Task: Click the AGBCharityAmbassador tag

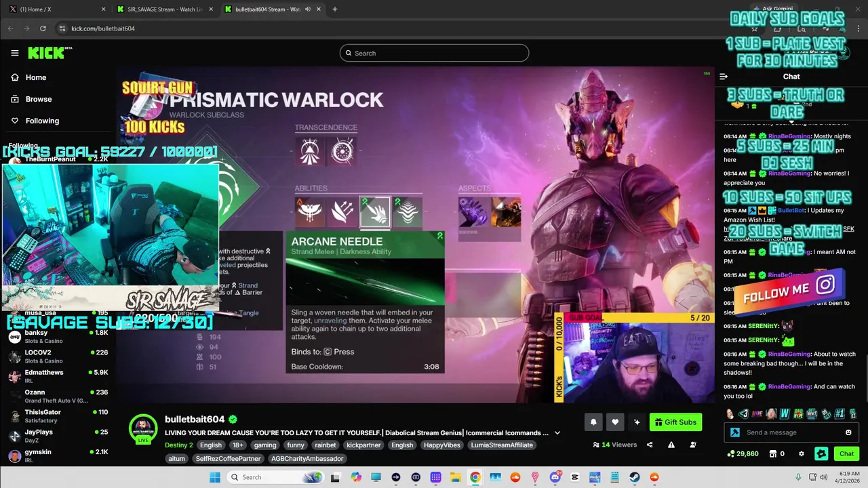Action: point(307,459)
